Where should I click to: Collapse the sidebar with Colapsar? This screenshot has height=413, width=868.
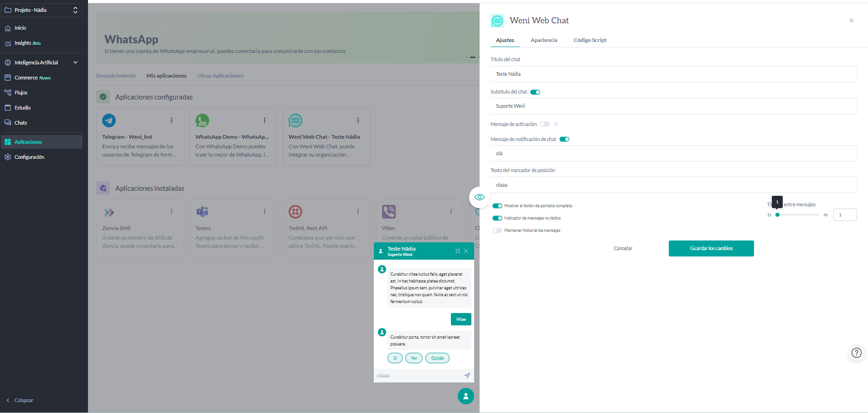[20, 400]
